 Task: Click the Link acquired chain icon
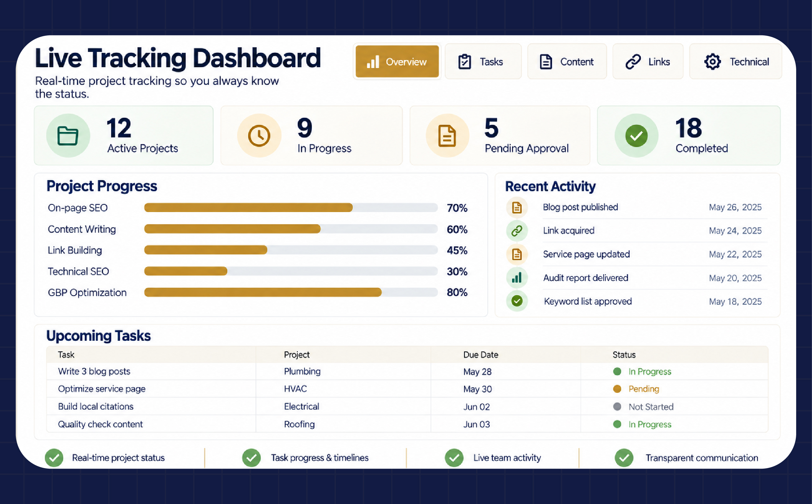pos(517,231)
